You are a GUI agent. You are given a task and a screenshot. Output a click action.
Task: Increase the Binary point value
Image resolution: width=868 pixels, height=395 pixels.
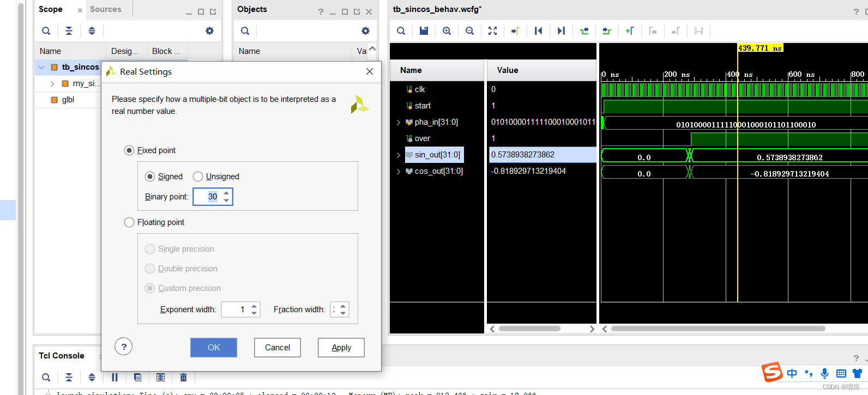(x=226, y=193)
